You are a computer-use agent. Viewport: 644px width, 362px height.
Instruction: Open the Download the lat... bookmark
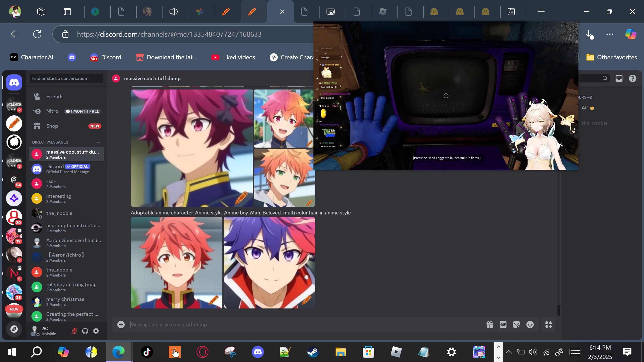tap(166, 57)
